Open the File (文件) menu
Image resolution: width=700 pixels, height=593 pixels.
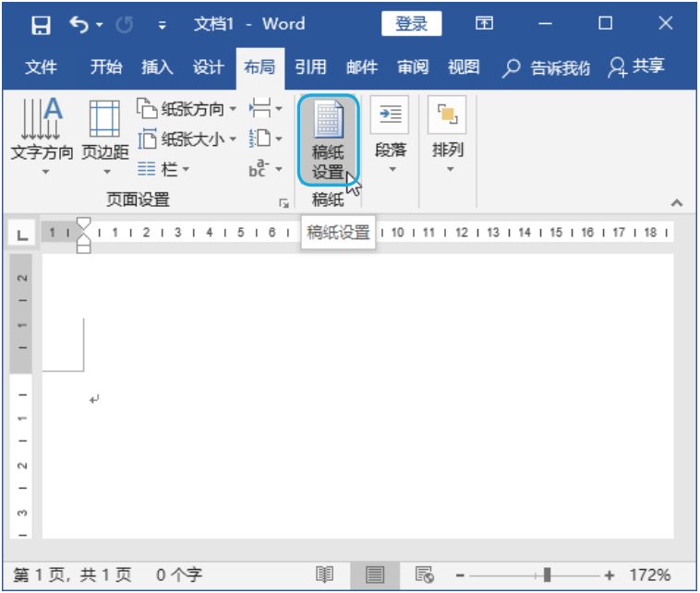click(41, 67)
